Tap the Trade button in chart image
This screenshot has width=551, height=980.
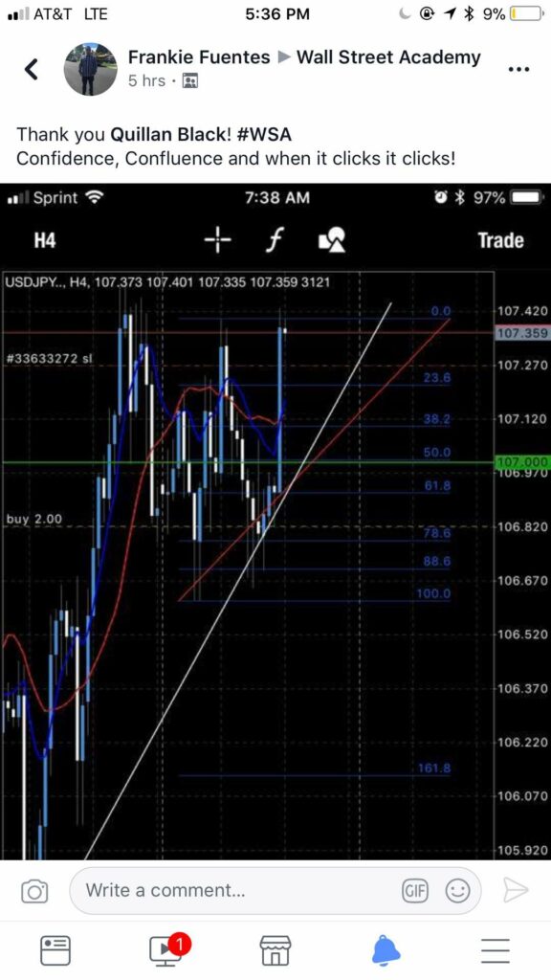(500, 240)
